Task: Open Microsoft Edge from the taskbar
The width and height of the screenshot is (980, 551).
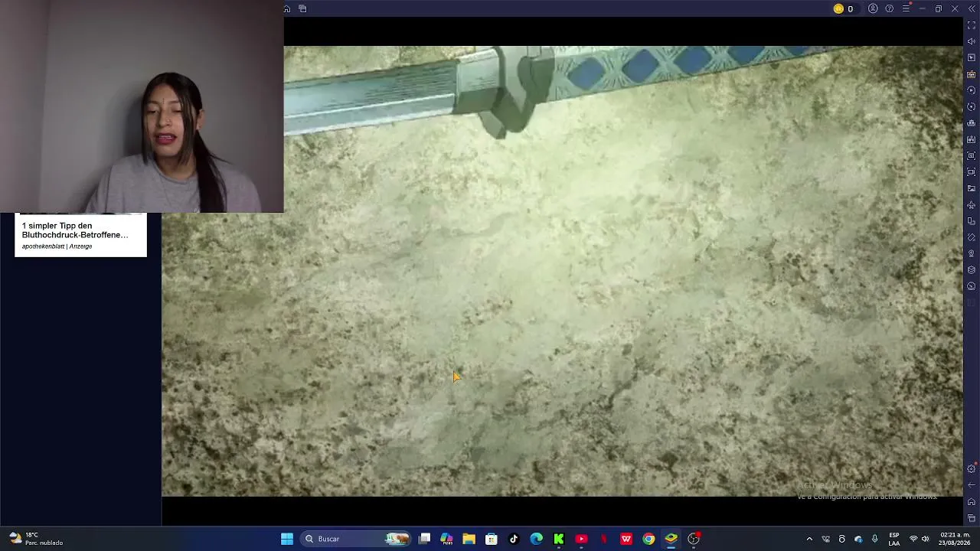Action: coord(537,539)
